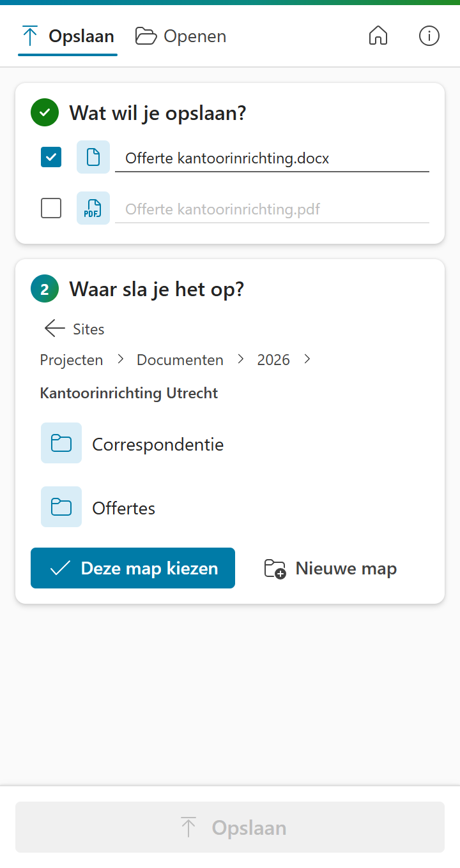Enable the PDF copy checkbox
Viewport: 460px width, 868px height.
pyautogui.click(x=51, y=208)
